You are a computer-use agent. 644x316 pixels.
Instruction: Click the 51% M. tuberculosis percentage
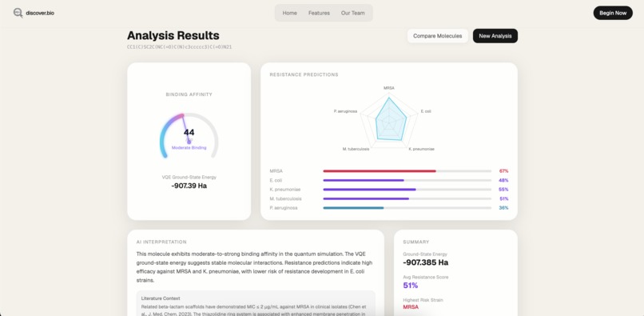tap(503, 198)
